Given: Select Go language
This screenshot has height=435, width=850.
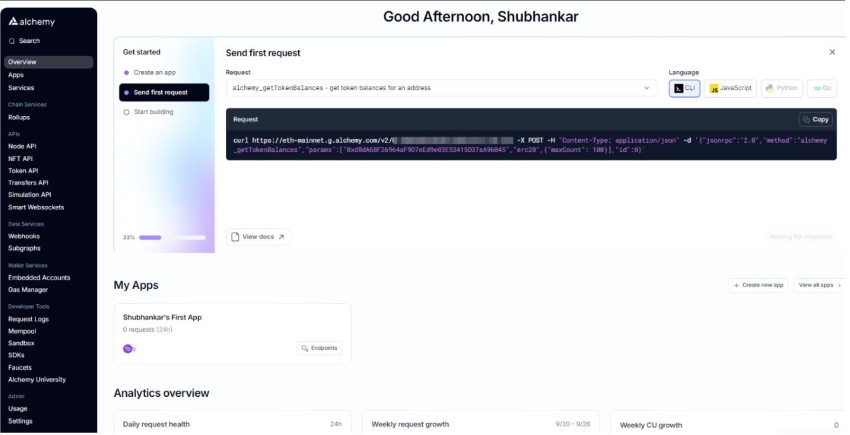Looking at the screenshot, I should (822, 88).
